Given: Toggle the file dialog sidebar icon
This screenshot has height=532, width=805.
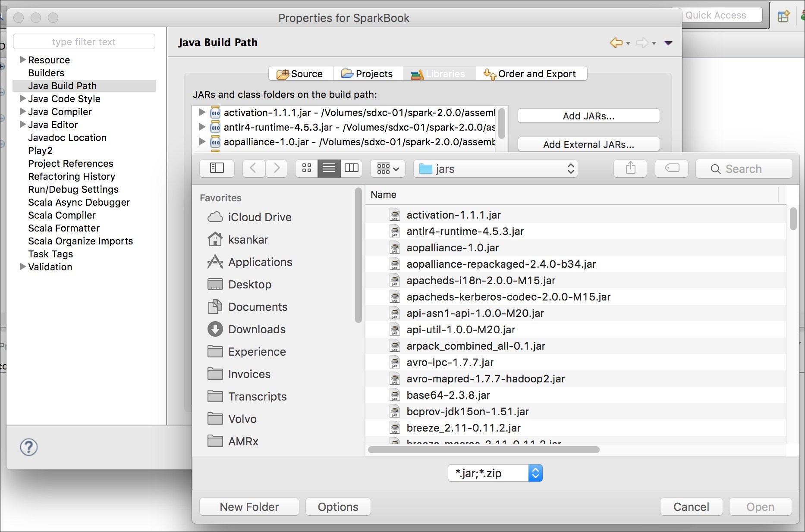Looking at the screenshot, I should [217, 168].
